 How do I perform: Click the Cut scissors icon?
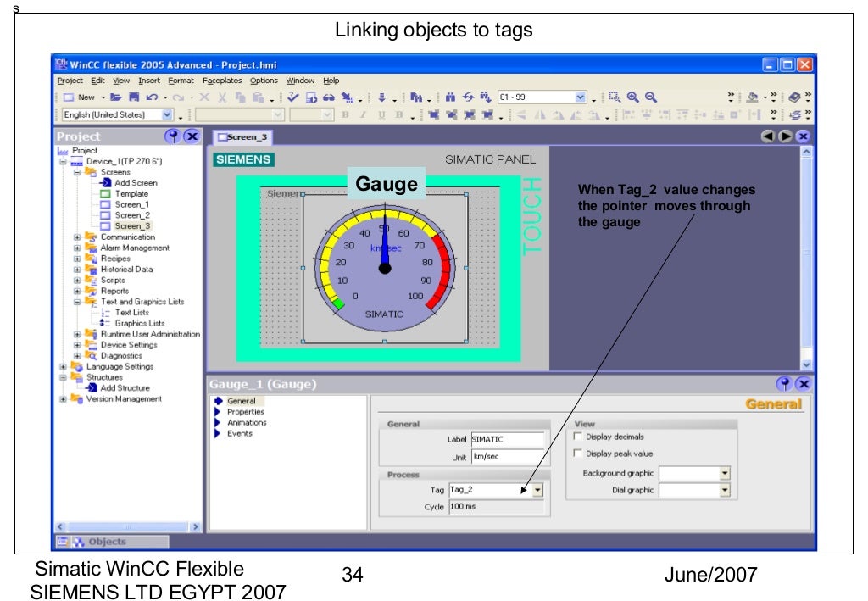coord(223,97)
